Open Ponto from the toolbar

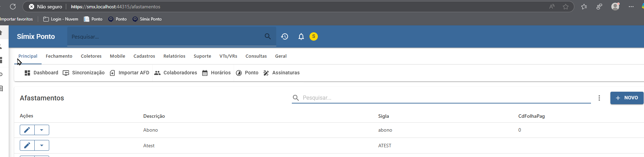(247, 73)
